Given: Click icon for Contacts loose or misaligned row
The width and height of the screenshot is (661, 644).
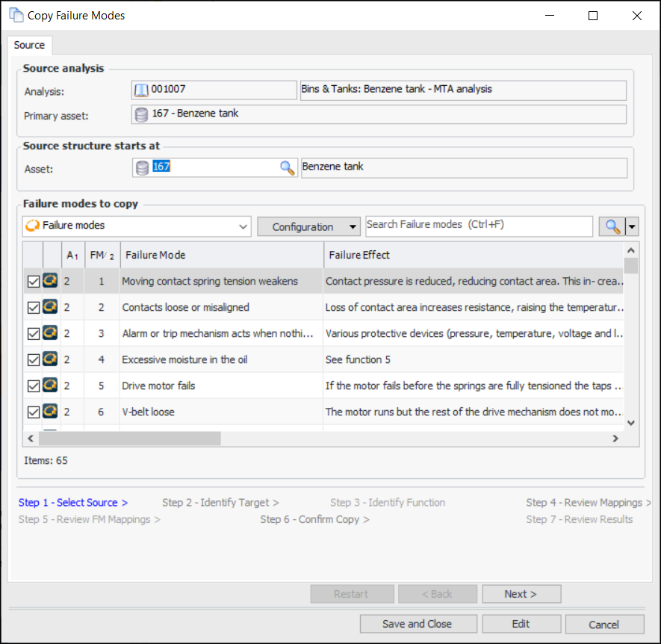Looking at the screenshot, I should 50,307.
